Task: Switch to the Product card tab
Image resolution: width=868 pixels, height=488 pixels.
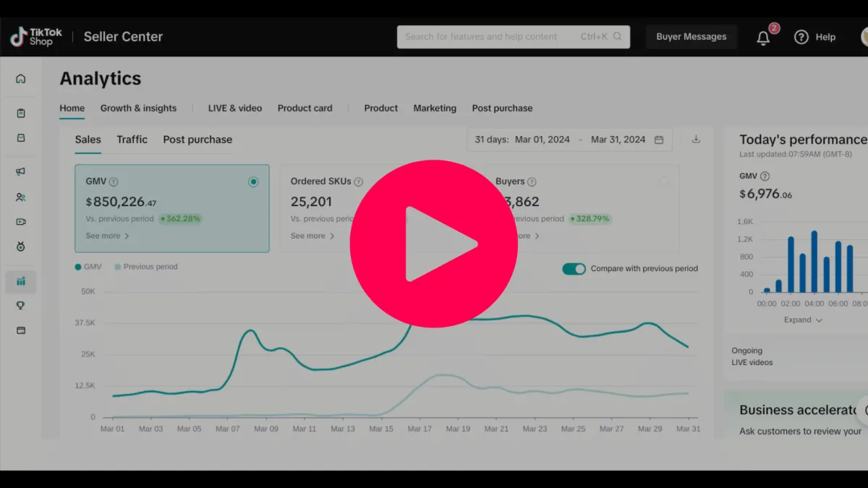Action: [305, 108]
